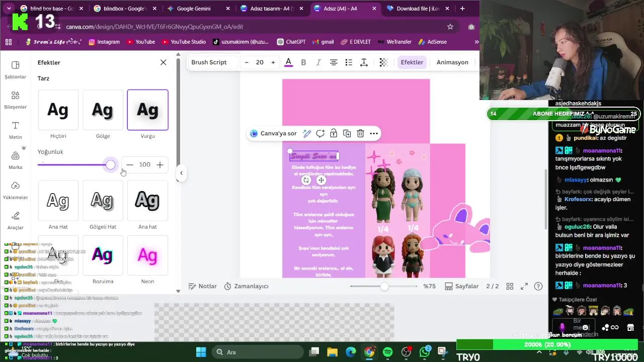This screenshot has width=644, height=362.
Task: Click the rotate handle under the text
Action: coord(305,180)
